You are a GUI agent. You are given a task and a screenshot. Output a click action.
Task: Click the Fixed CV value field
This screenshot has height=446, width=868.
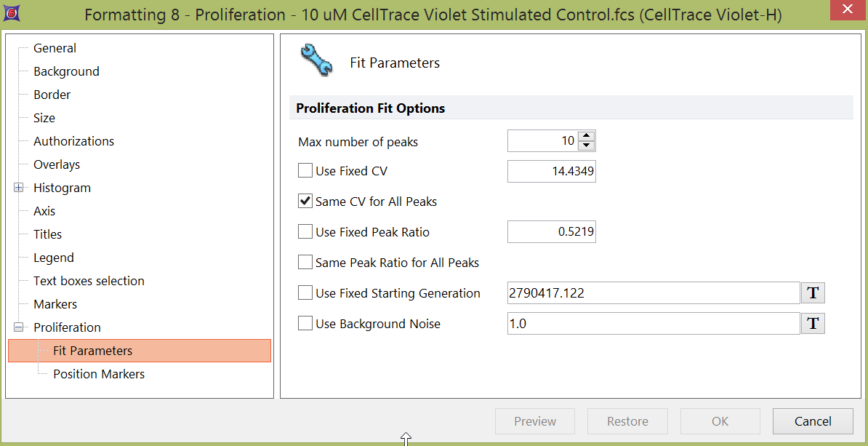pyautogui.click(x=551, y=172)
